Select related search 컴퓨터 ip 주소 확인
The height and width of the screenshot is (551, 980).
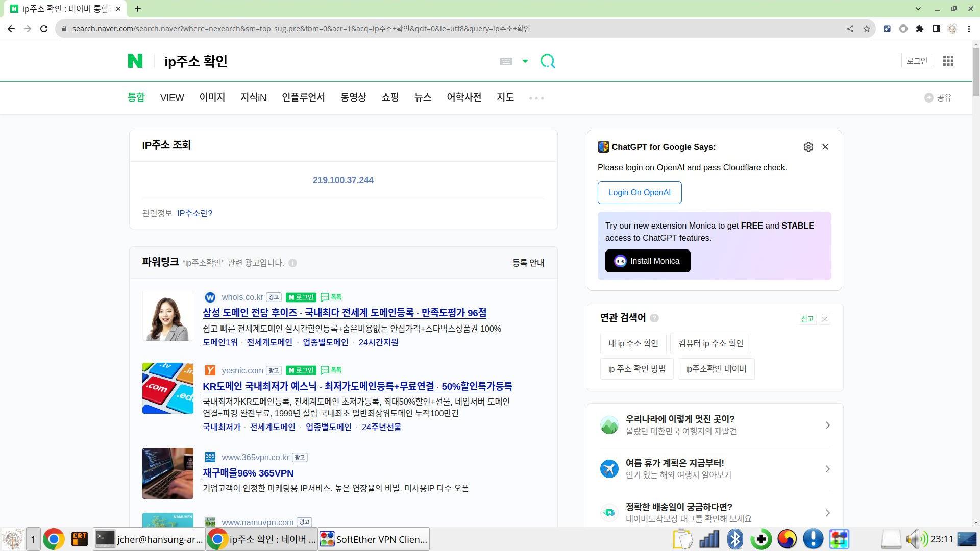click(710, 343)
